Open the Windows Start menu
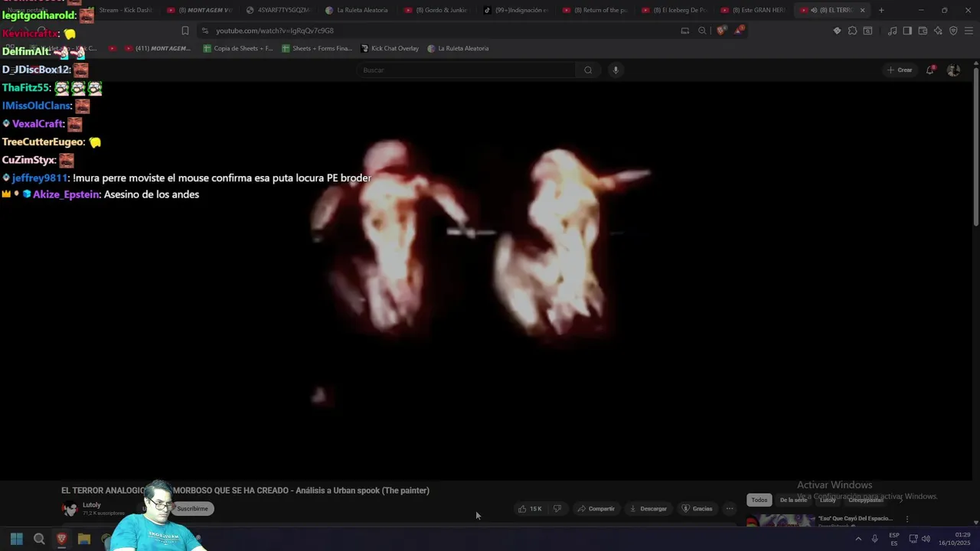The image size is (980, 551). pos(17,539)
